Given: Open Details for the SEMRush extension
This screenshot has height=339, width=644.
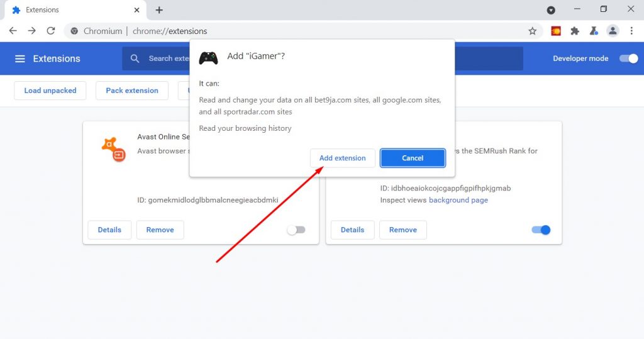Looking at the screenshot, I should click(352, 230).
